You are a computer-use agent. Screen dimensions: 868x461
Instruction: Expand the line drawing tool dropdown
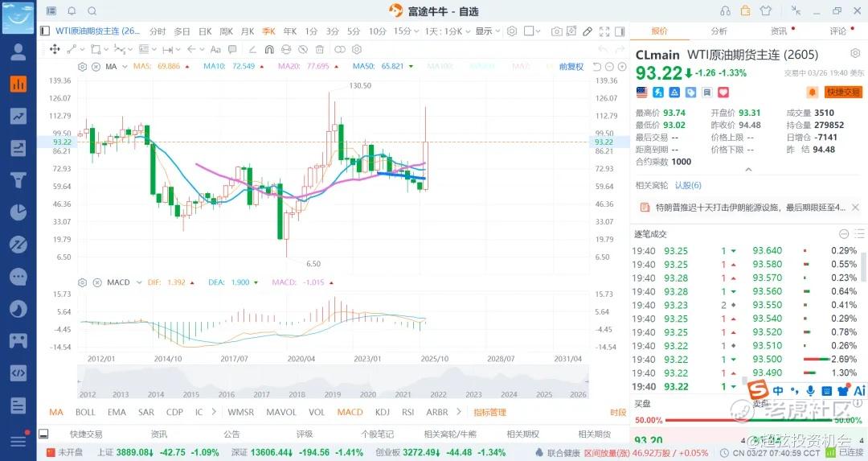click(83, 49)
